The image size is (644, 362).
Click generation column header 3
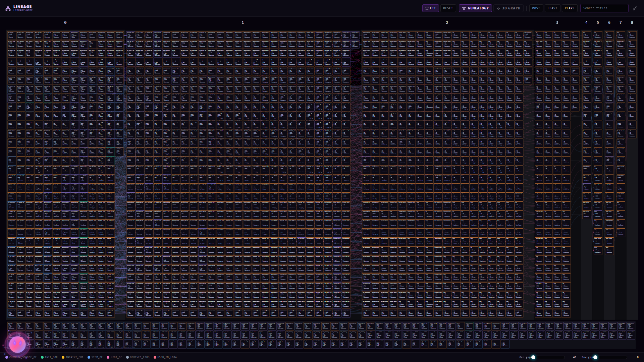(557, 22)
